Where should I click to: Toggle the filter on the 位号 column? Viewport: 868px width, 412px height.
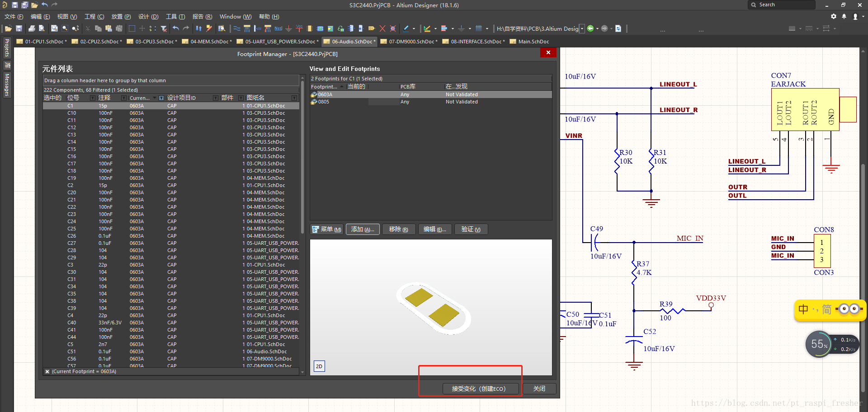[93, 98]
